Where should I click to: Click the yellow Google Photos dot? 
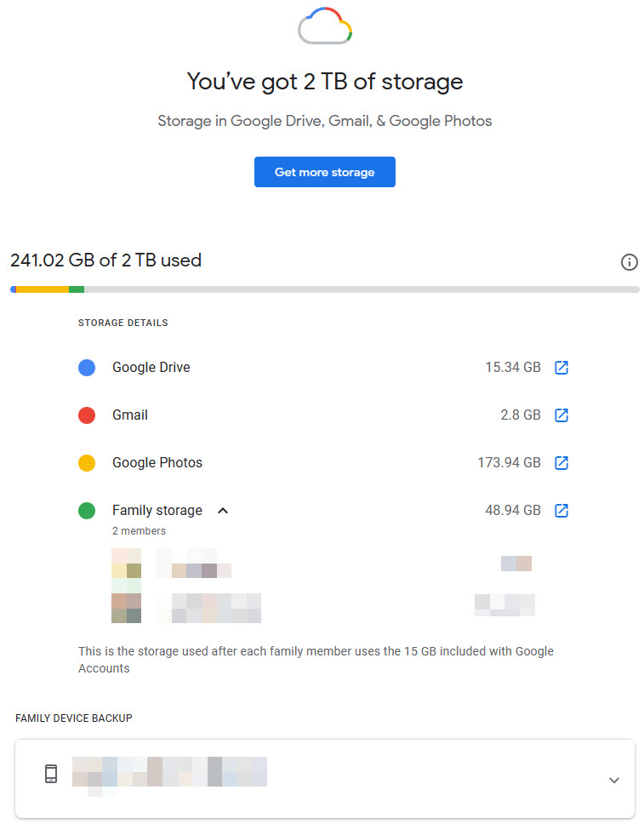87,463
